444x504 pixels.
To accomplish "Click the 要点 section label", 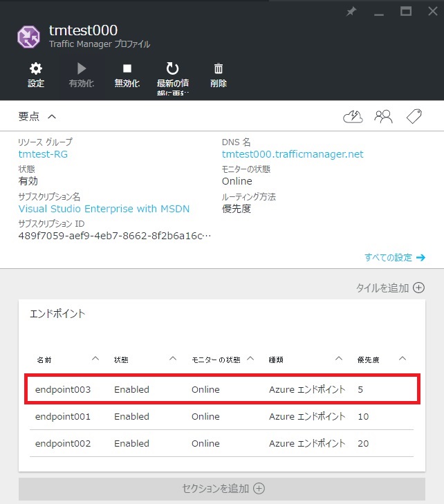I will point(29,116).
